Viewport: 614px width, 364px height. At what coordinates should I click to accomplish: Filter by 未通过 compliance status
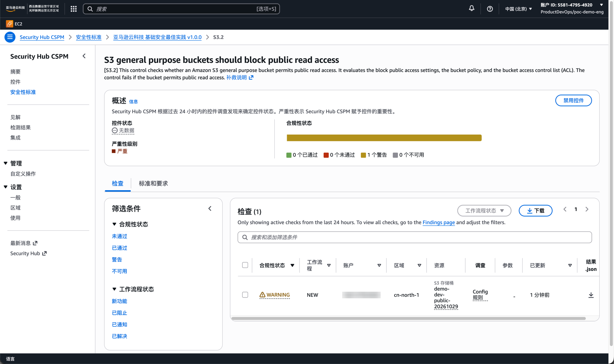click(x=119, y=236)
